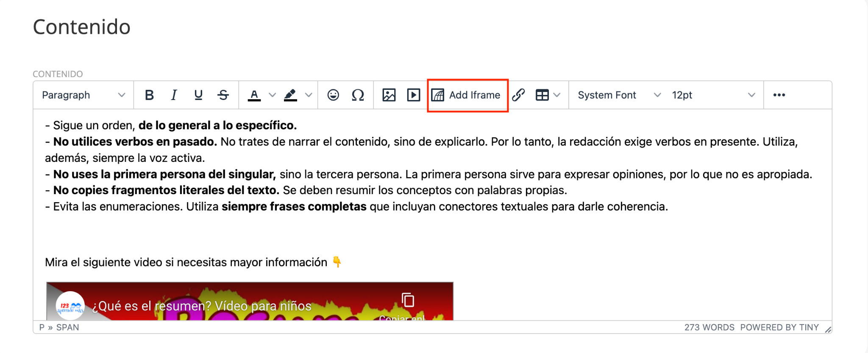The width and height of the screenshot is (868, 353).
Task: Click the copy link icon on video
Action: coord(408,300)
